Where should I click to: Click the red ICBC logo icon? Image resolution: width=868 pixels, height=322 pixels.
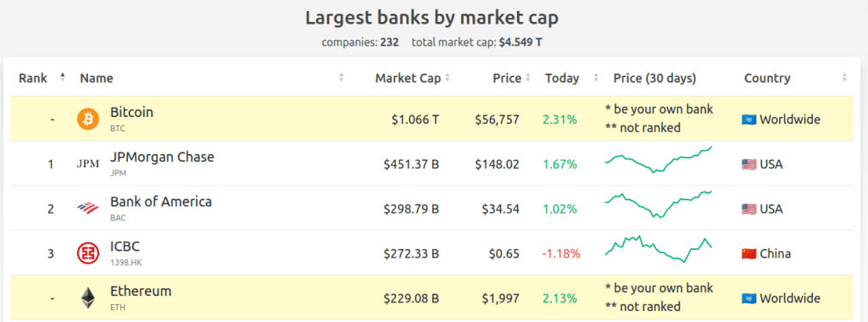point(88,253)
